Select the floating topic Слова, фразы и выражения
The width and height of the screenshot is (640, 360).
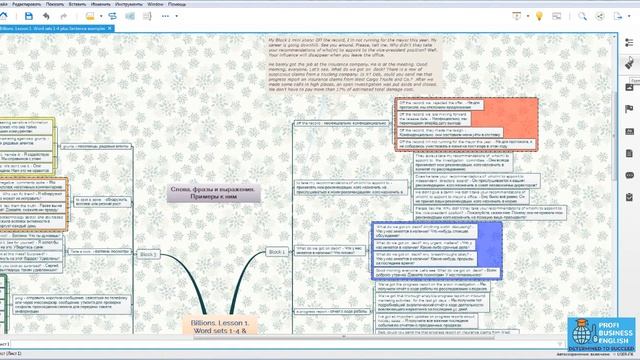(214, 193)
